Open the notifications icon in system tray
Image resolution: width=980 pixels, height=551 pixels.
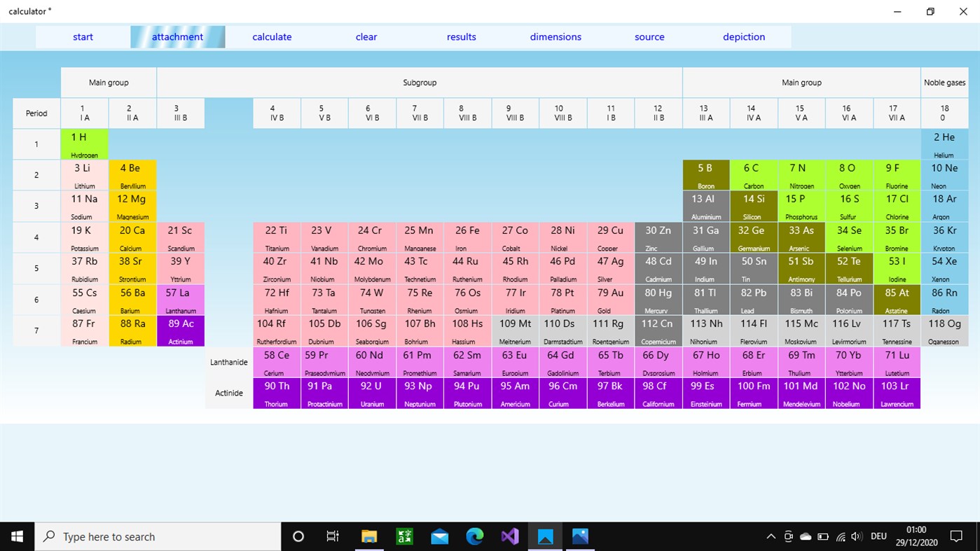958,536
